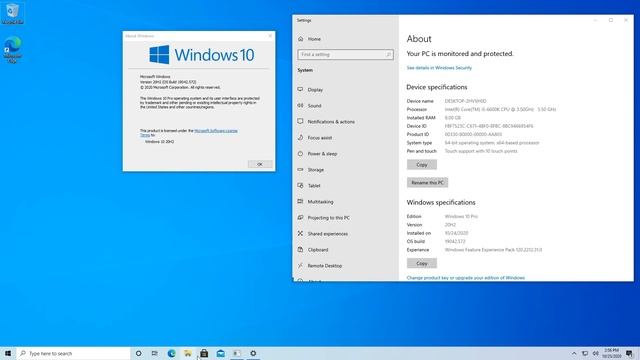
Task: Switch to the About Windows taskbar button
Action: [237, 353]
